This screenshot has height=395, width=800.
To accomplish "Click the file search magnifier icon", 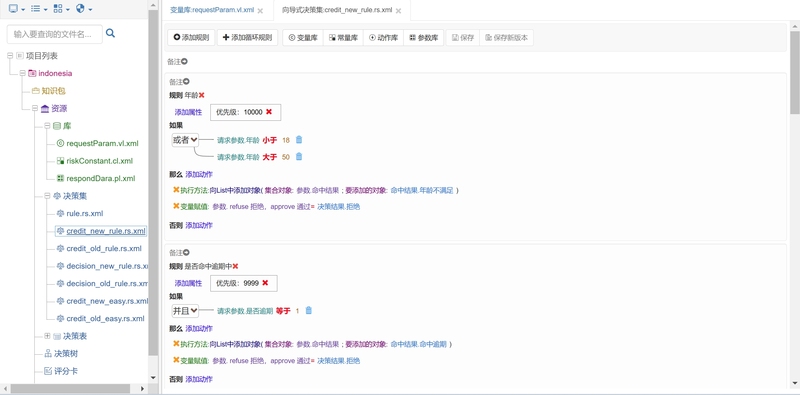I will pos(110,33).
